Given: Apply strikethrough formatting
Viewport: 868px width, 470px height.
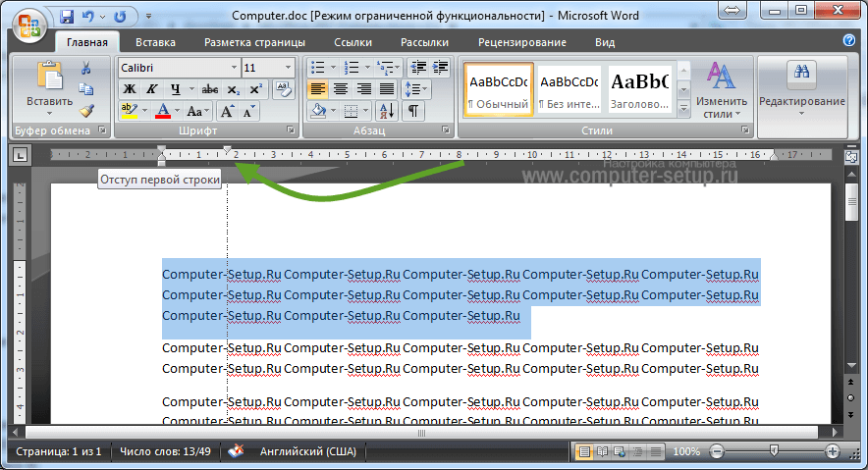Looking at the screenshot, I should pos(209,89).
